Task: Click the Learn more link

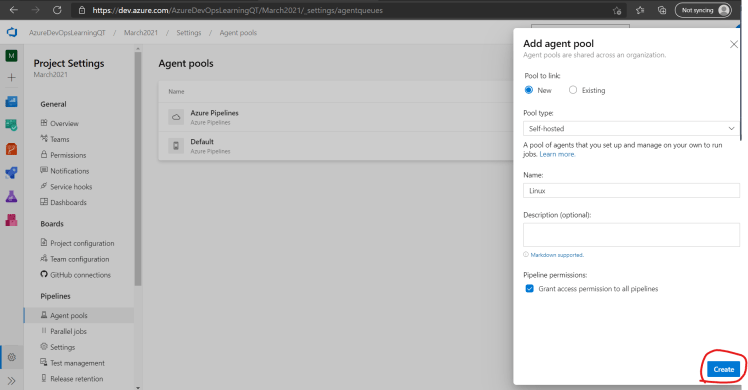Action: (557, 154)
